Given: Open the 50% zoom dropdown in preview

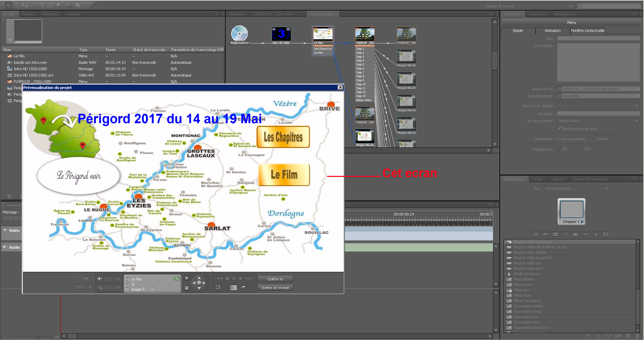Looking at the screenshot, I should [90, 287].
